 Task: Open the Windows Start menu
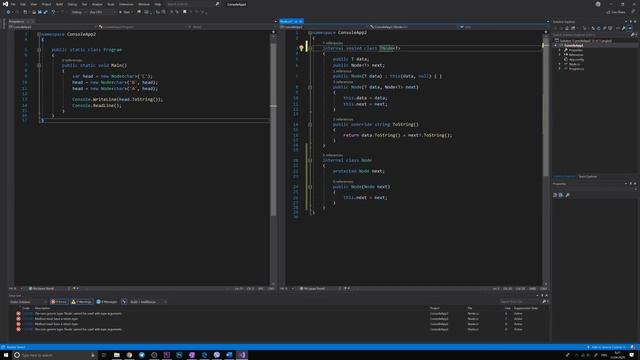[6, 355]
